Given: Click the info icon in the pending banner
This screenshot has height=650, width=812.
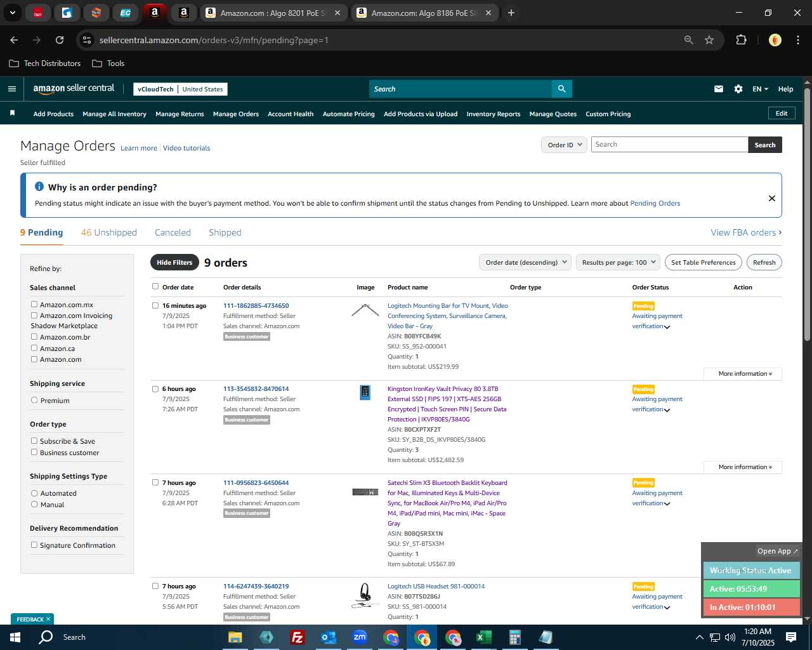Looking at the screenshot, I should [x=39, y=187].
